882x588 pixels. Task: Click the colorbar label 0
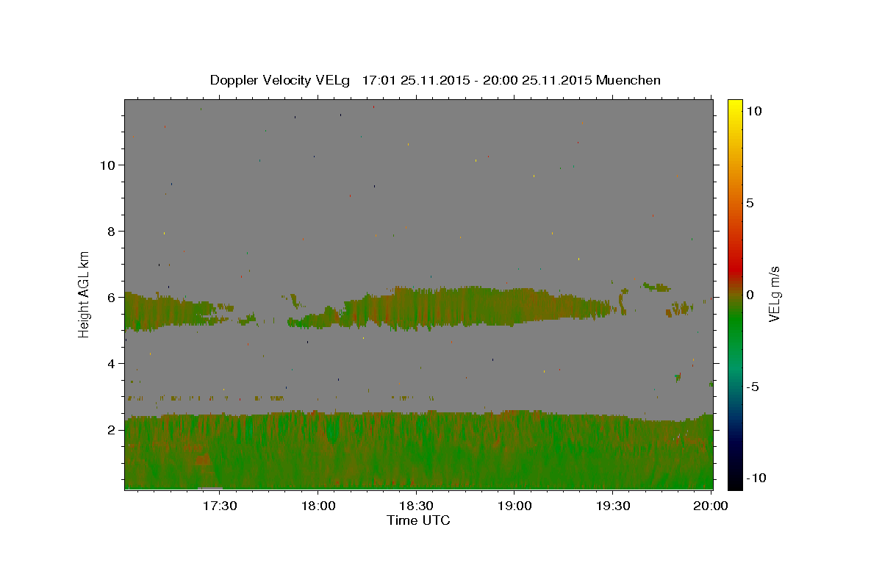[750, 295]
